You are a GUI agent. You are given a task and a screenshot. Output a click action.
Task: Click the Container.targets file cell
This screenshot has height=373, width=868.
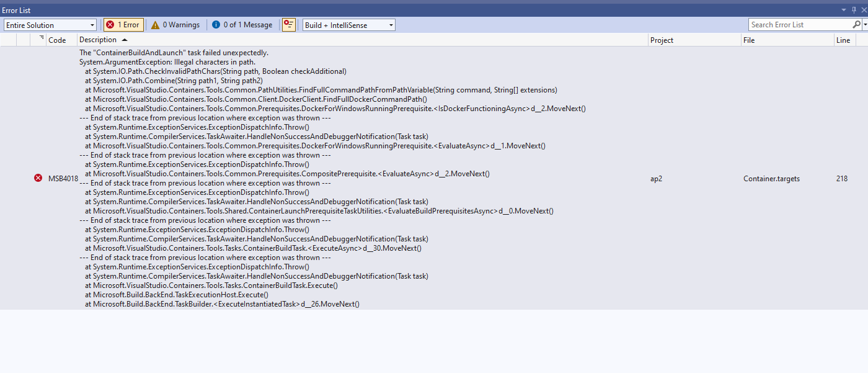click(x=772, y=179)
